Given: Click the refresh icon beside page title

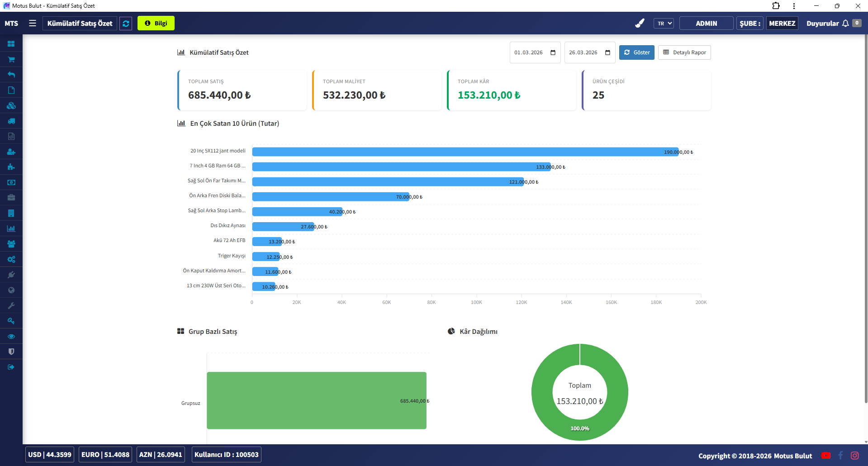Looking at the screenshot, I should [126, 24].
